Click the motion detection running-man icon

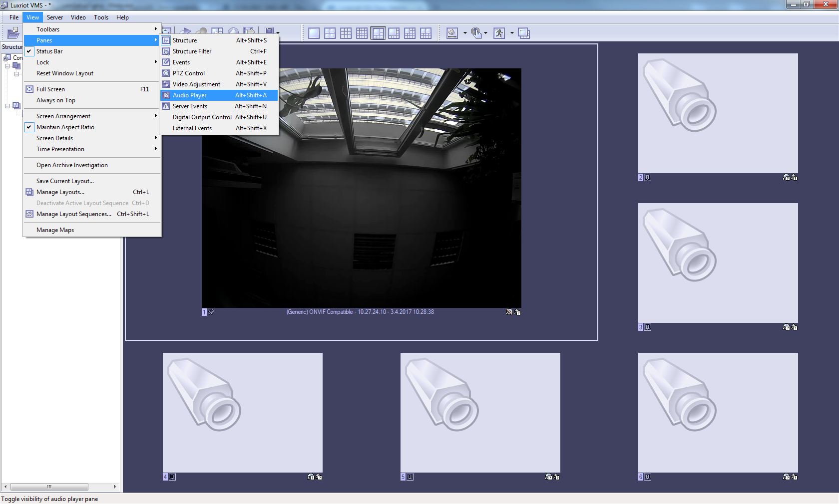tap(499, 33)
